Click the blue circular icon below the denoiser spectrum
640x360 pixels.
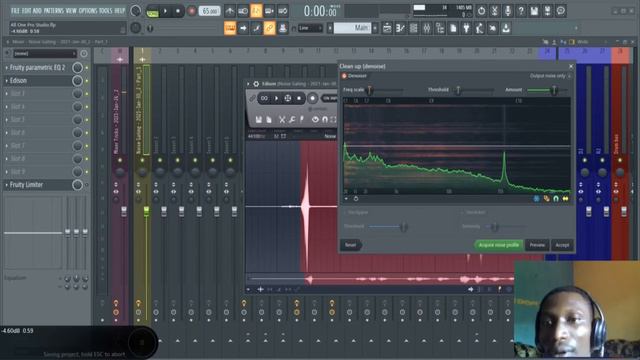(x=536, y=198)
